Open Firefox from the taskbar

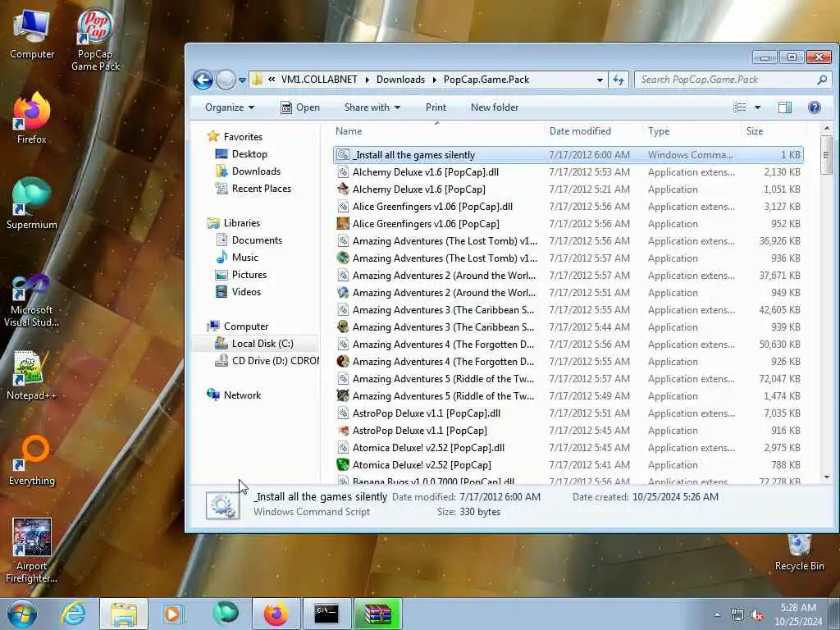click(276, 614)
